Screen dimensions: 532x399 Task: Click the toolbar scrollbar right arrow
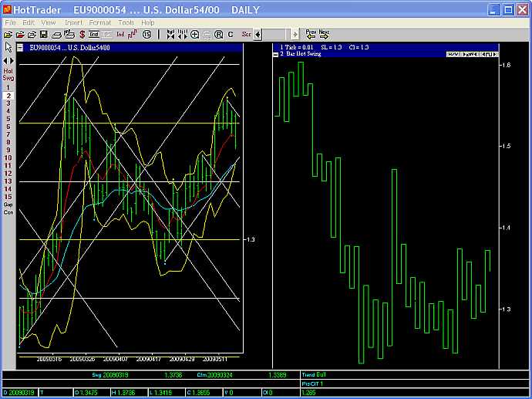coord(295,34)
